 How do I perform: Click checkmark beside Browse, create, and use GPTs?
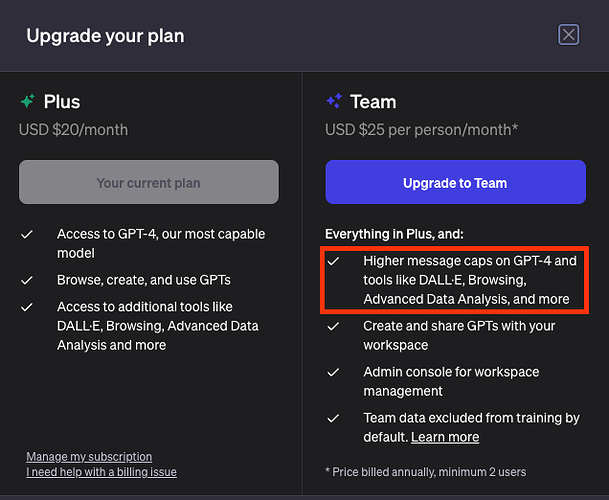coord(28,280)
